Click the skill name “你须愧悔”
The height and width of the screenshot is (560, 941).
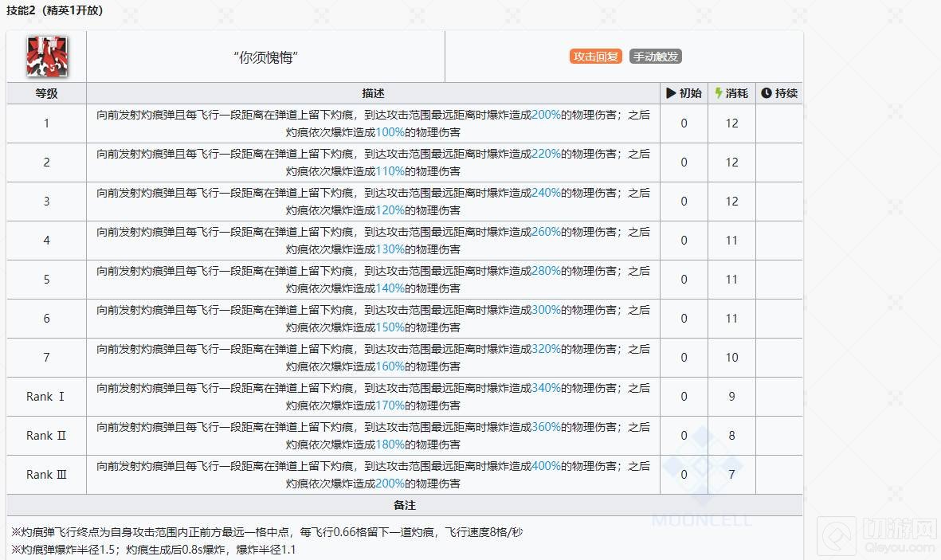tap(265, 57)
